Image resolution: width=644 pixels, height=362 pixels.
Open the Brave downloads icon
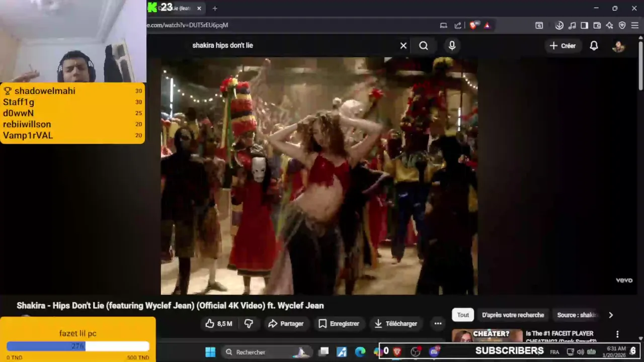(x=559, y=25)
